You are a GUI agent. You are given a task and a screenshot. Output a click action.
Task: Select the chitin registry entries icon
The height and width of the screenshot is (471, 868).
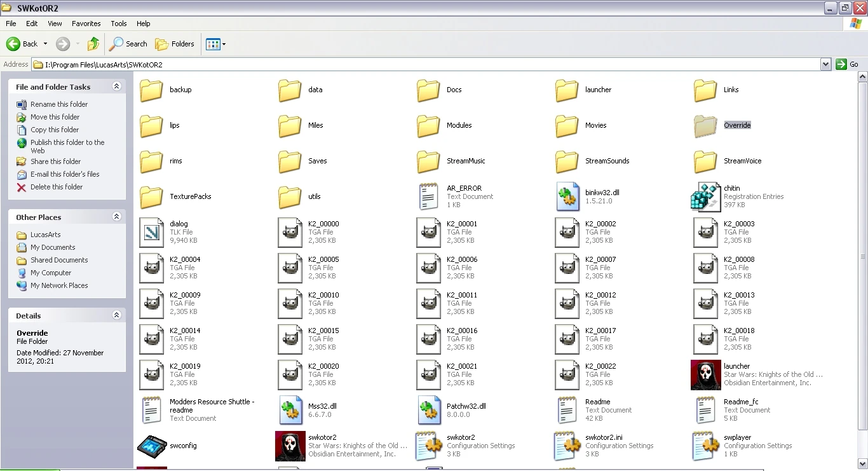[x=705, y=197]
